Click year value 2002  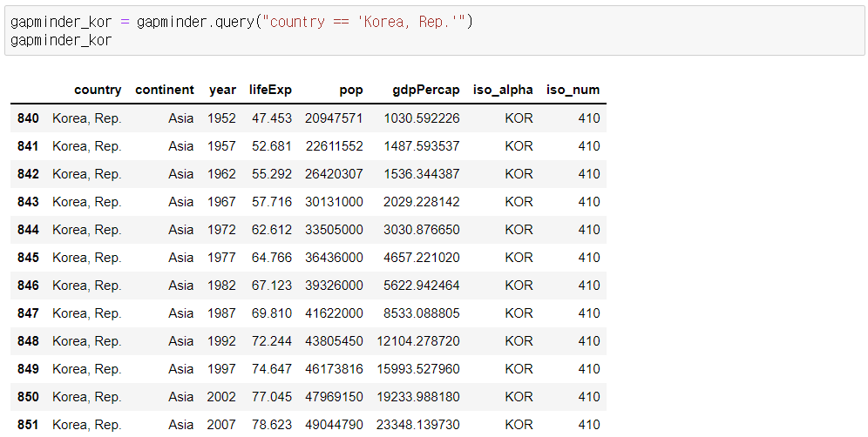221,397
